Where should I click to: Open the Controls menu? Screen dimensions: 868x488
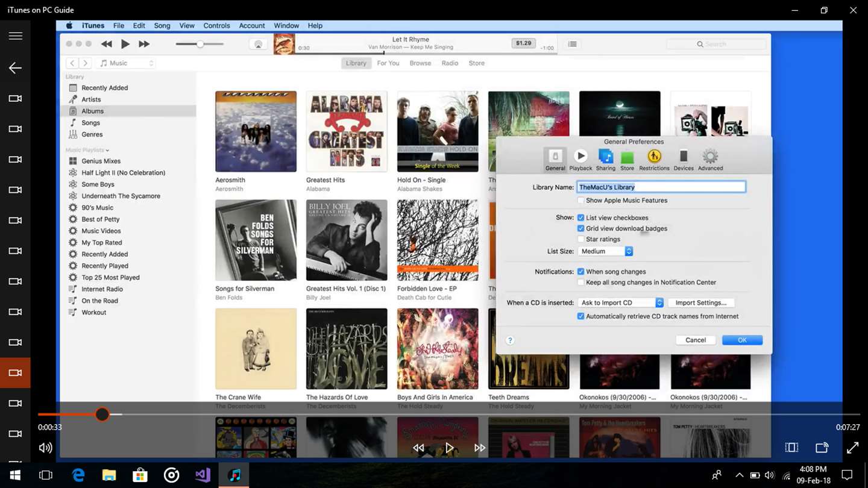(216, 26)
